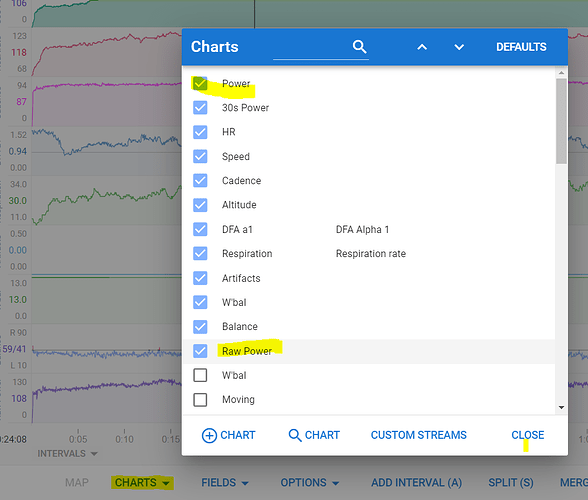Open the OPTIONS dropdown
588x500 pixels.
(x=310, y=482)
